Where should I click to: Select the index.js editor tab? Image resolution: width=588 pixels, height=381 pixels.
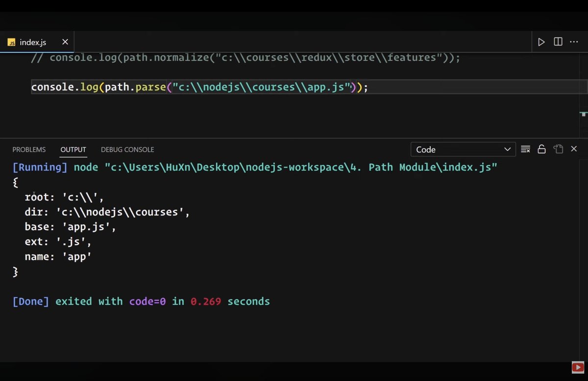pos(37,42)
